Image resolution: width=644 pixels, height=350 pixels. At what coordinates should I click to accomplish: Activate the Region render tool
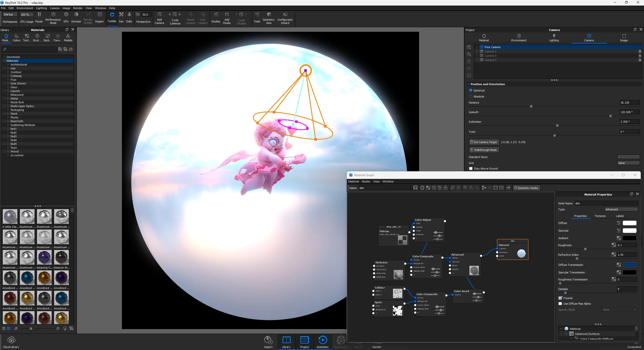(x=99, y=17)
